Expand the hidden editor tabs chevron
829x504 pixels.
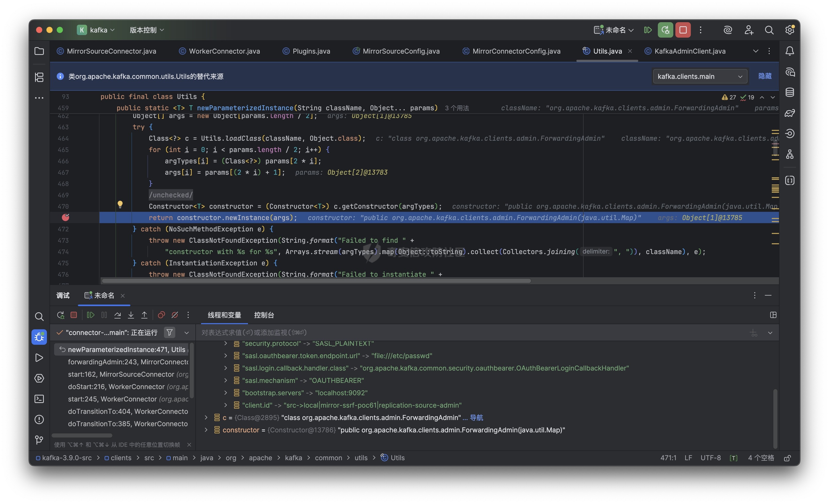tap(756, 51)
